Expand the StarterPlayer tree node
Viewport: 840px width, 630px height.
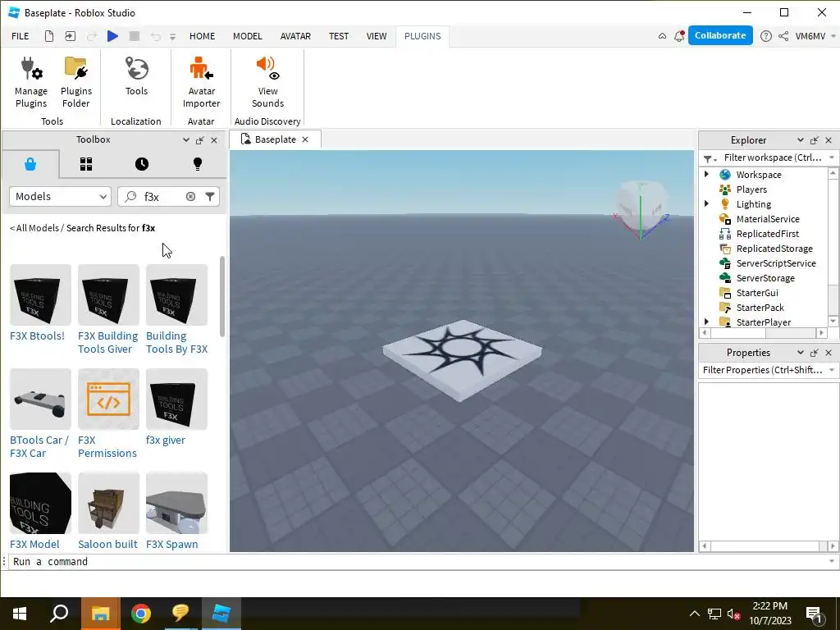(706, 322)
